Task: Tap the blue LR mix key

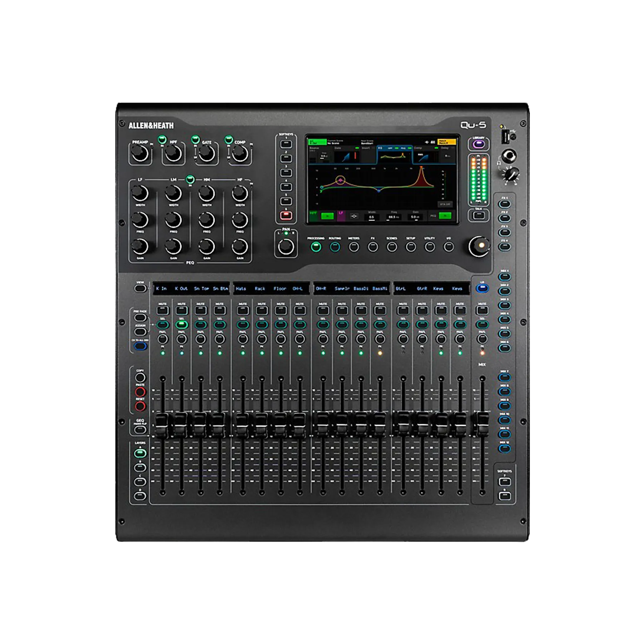Action: (482, 288)
